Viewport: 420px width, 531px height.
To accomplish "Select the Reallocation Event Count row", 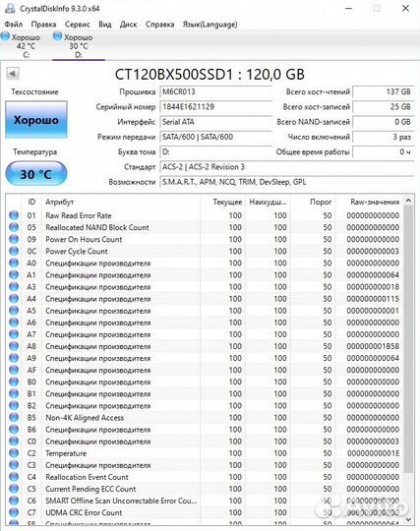I will click(205, 477).
